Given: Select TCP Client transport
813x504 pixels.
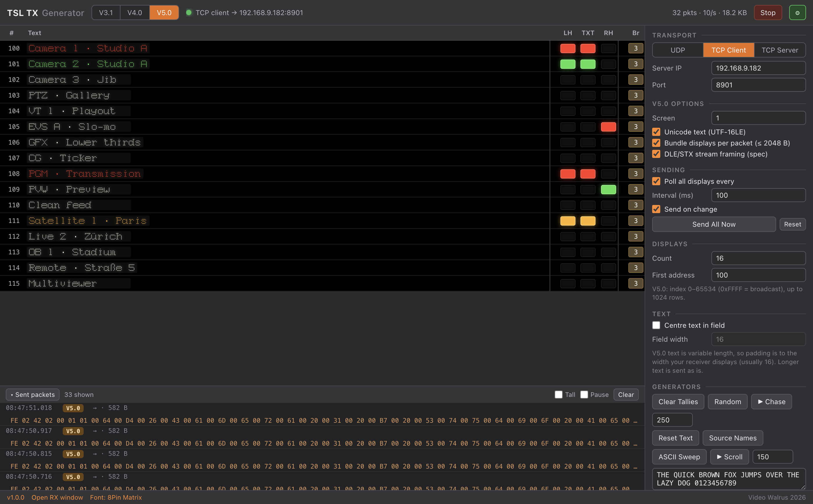Looking at the screenshot, I should 728,50.
